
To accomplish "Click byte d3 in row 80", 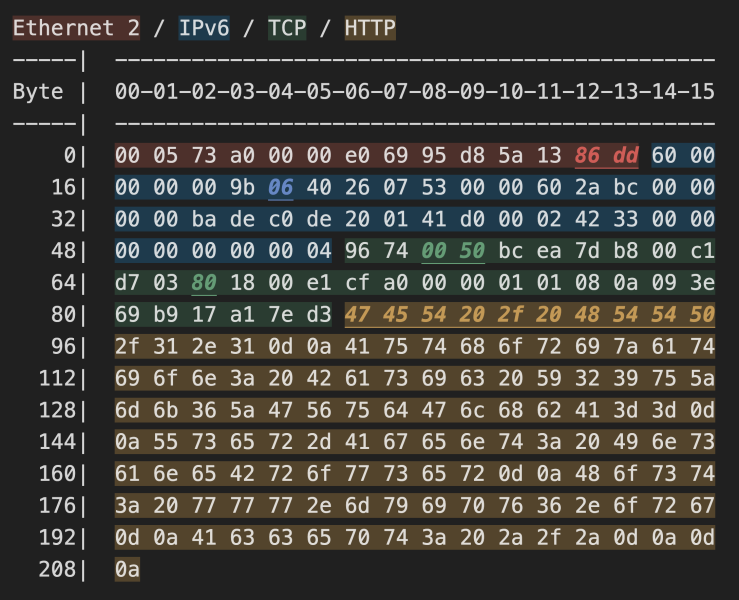I will tap(319, 314).
